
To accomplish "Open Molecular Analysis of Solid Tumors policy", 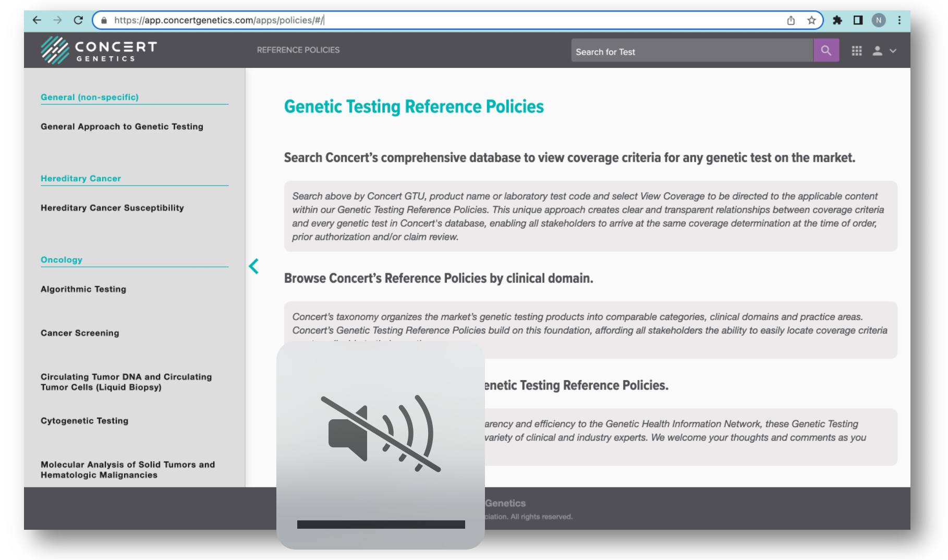I will [x=128, y=470].
